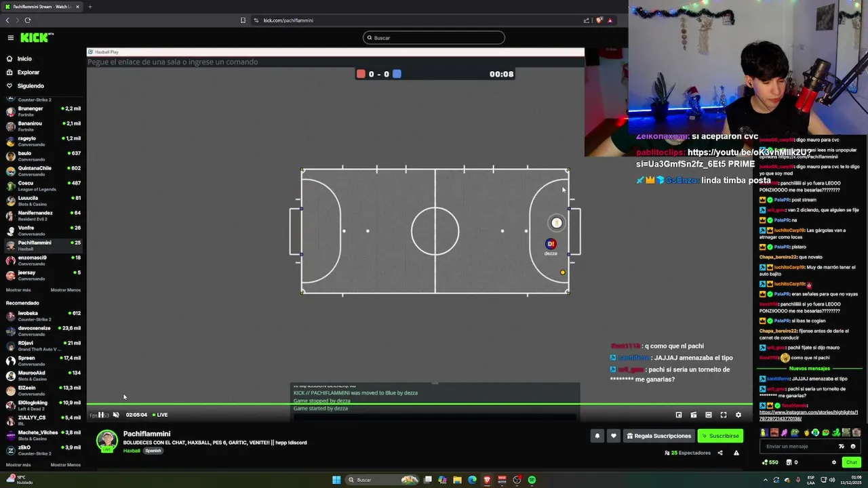Go back in browser
The image size is (868, 488).
(7, 20)
